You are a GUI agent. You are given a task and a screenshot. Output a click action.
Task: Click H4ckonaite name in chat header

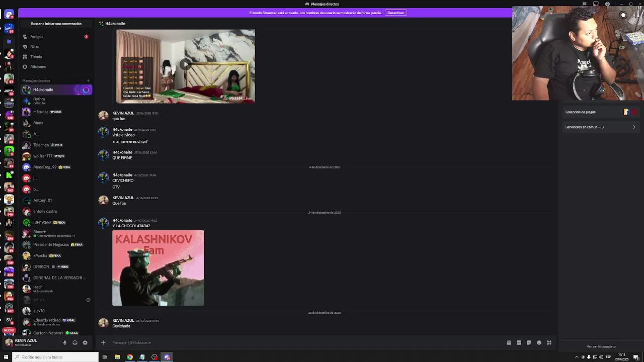(x=115, y=24)
